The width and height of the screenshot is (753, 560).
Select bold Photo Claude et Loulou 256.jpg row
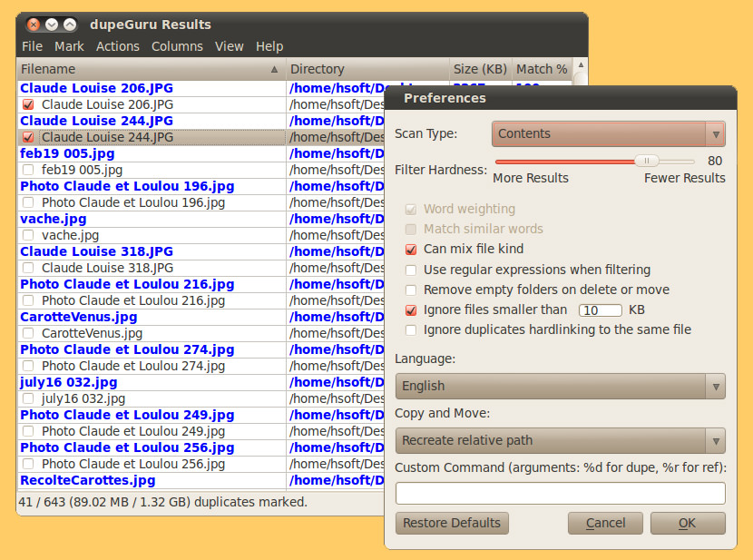200,447
